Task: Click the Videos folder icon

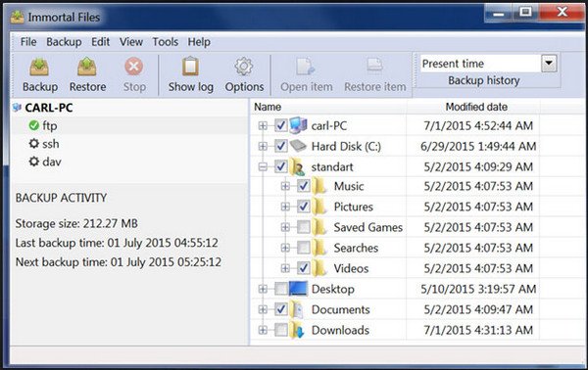Action: [319, 268]
